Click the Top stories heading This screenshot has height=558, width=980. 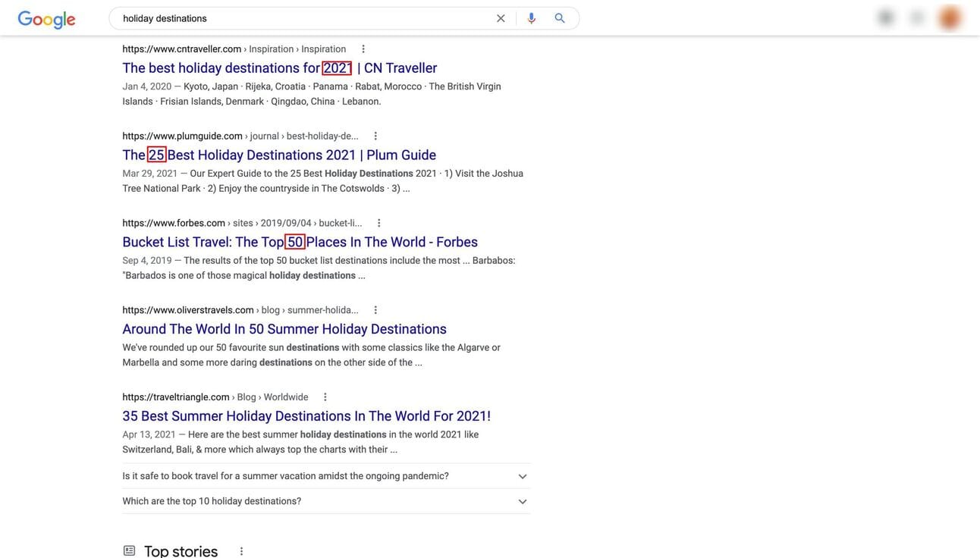point(181,551)
